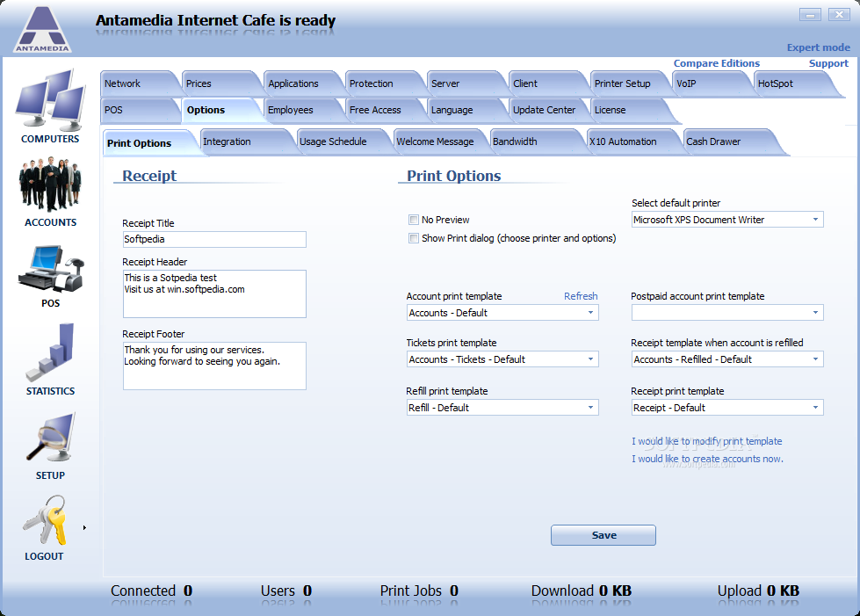Screen dimensions: 860x616
Task: Click the Download status entry
Action: point(582,591)
